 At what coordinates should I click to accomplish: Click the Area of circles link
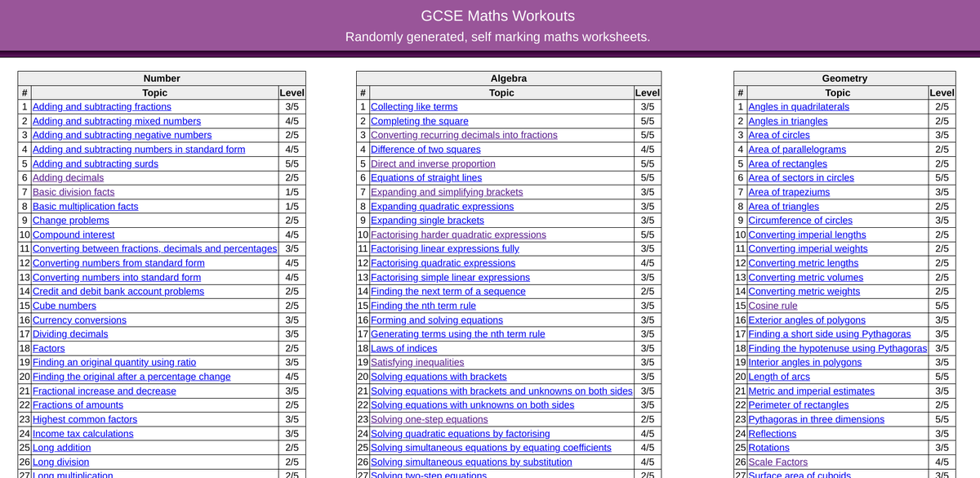click(779, 135)
